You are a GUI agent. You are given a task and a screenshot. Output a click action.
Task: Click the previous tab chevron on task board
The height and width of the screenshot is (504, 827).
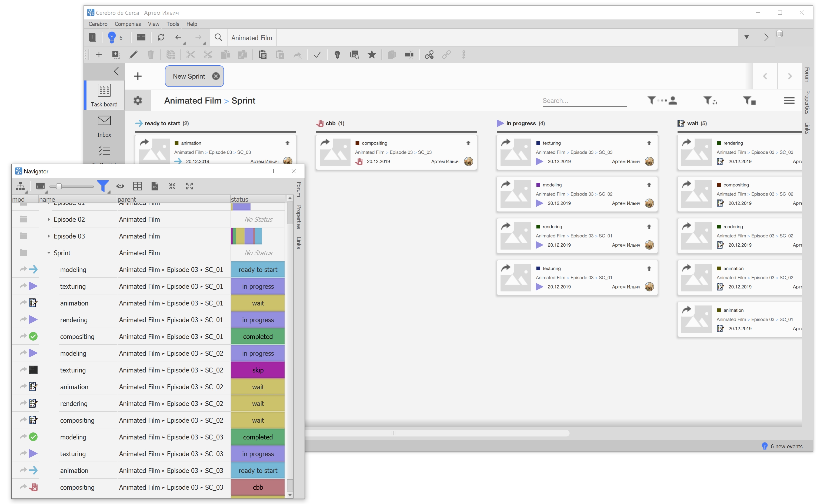[x=765, y=76]
